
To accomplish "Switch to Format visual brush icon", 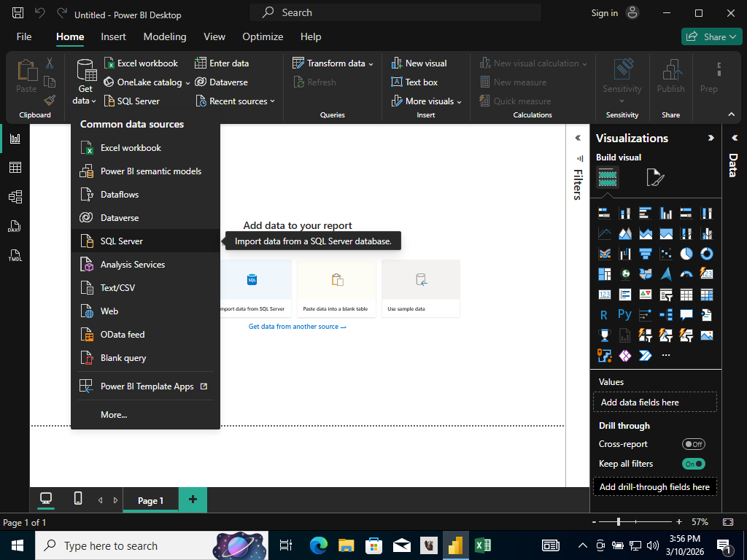I will [x=655, y=178].
